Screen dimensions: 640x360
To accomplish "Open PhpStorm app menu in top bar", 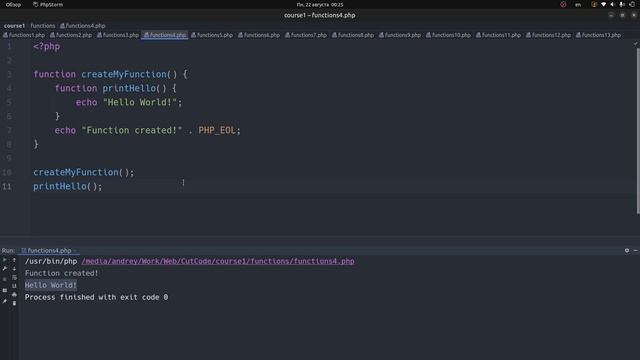I will (x=48, y=4).
